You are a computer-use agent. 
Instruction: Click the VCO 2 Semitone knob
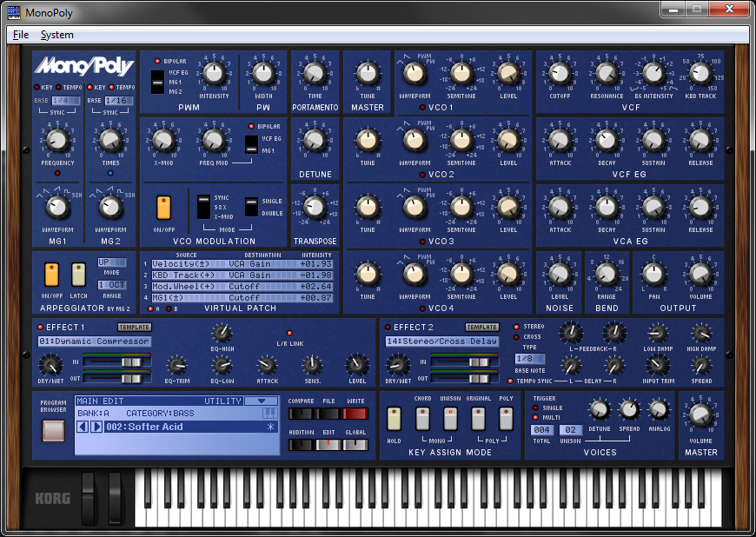point(461,141)
